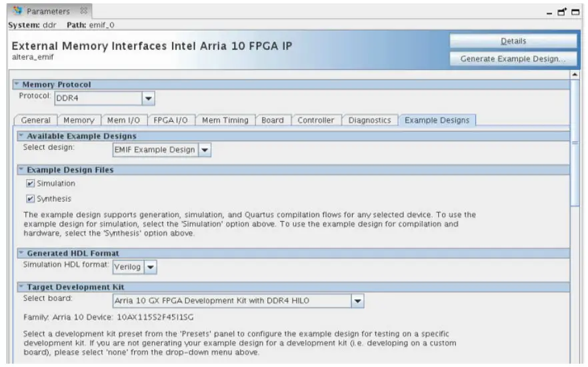Screen dimensions: 588x367
Task: Collapse Available Example Designs section
Action: tap(21, 136)
